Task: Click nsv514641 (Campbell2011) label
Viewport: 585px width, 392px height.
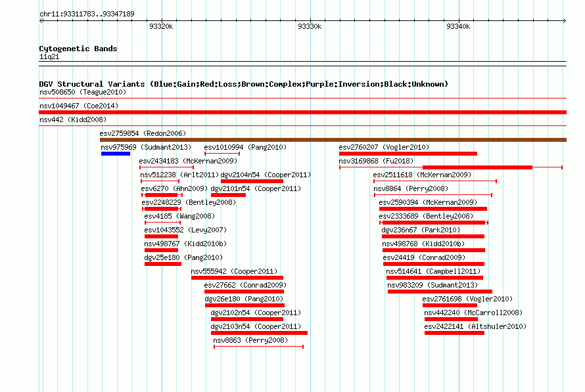Action: (433, 271)
